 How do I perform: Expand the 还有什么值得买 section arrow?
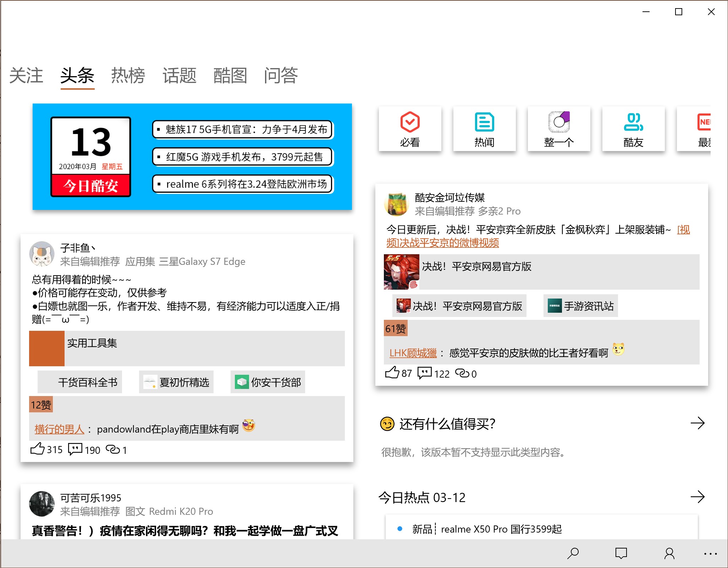click(697, 423)
